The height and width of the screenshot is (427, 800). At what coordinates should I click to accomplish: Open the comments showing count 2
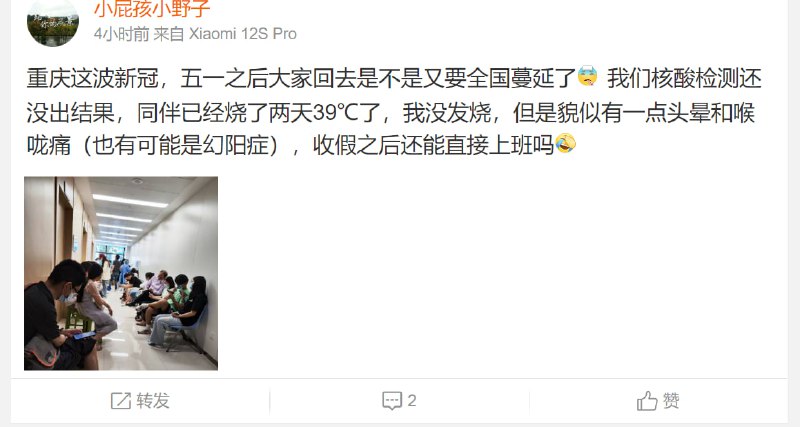[x=399, y=401]
